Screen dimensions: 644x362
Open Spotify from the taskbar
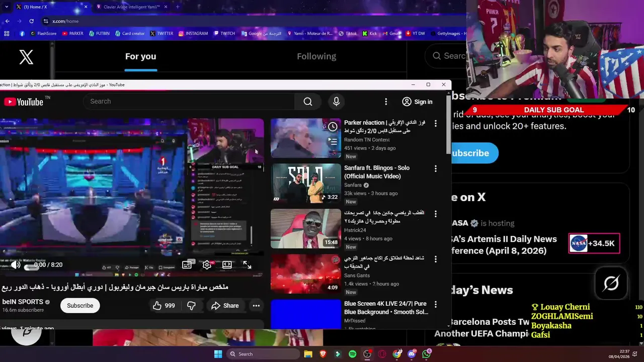pos(352,354)
